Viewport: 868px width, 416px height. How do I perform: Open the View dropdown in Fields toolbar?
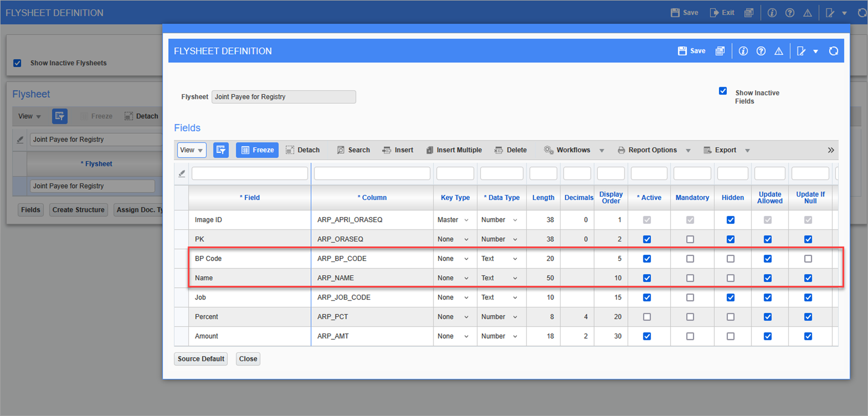point(192,150)
